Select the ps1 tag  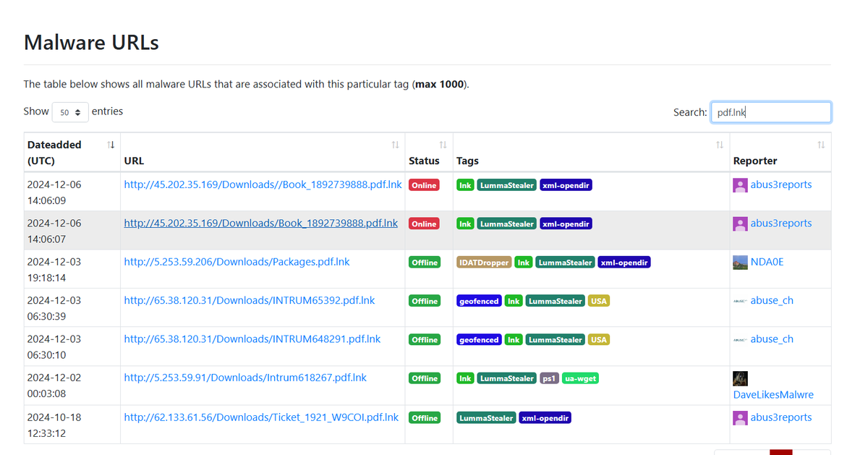(549, 378)
